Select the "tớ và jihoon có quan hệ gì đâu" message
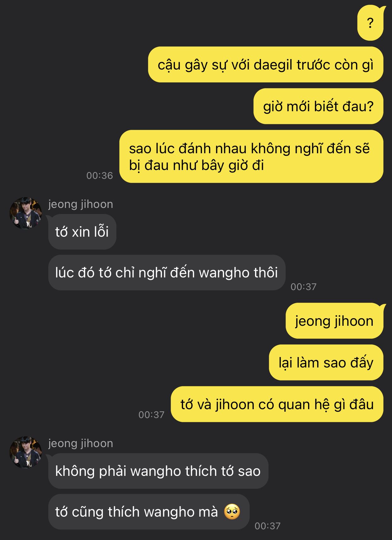 (x=277, y=404)
